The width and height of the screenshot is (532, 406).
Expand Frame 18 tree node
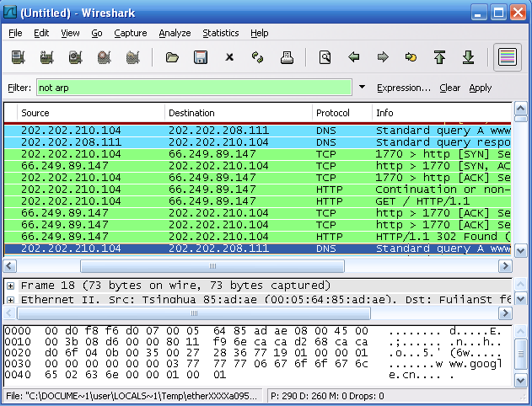[x=10, y=286]
